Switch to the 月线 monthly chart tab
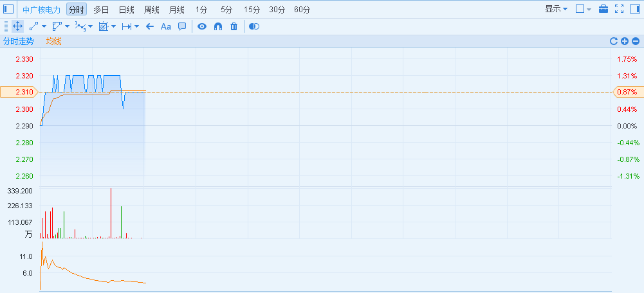 click(x=177, y=10)
